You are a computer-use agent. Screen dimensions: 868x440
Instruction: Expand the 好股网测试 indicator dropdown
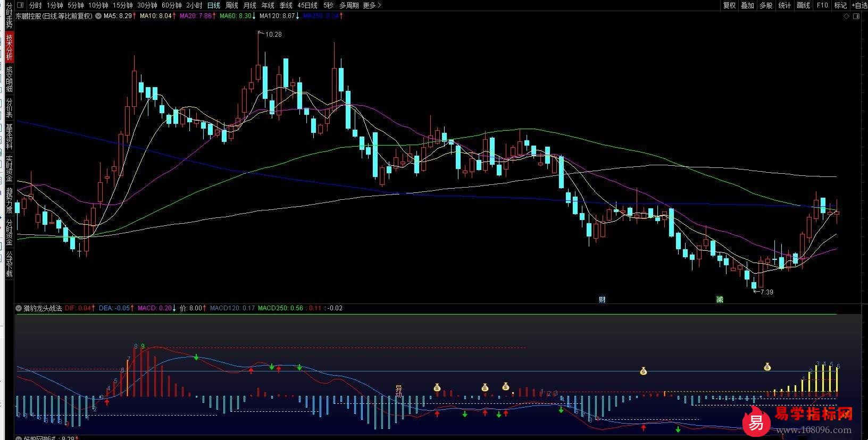pos(19,438)
